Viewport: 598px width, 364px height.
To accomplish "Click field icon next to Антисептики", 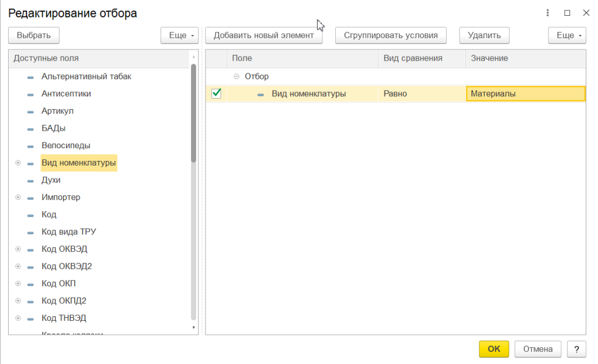I will (x=30, y=94).
